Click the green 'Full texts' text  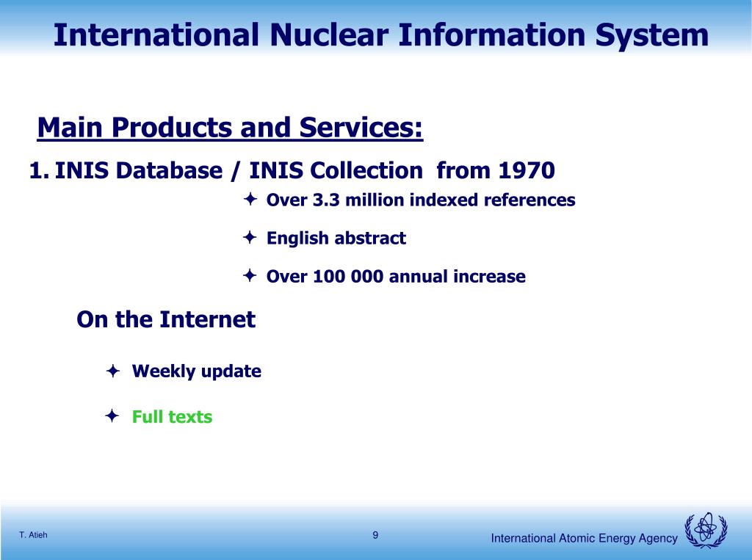(172, 417)
